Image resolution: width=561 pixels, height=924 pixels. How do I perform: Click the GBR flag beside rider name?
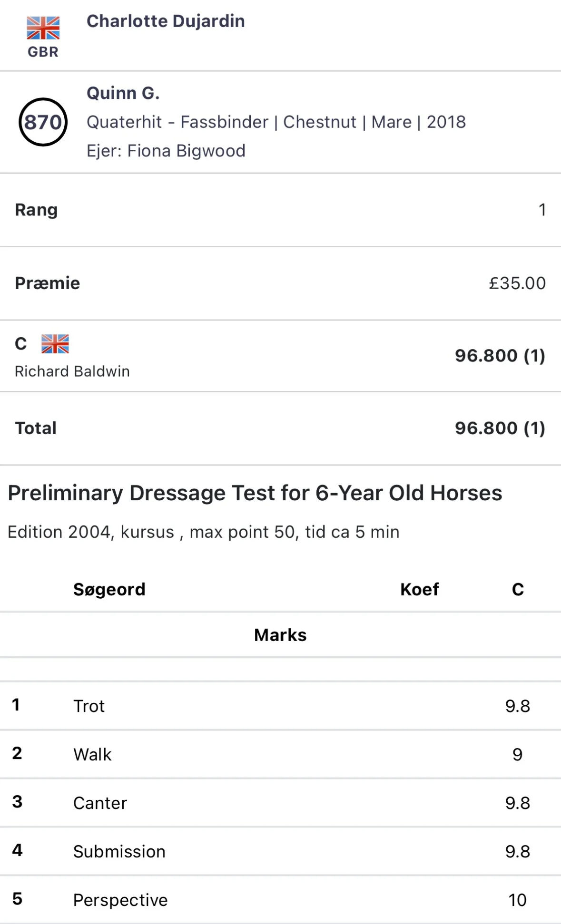[x=43, y=28]
